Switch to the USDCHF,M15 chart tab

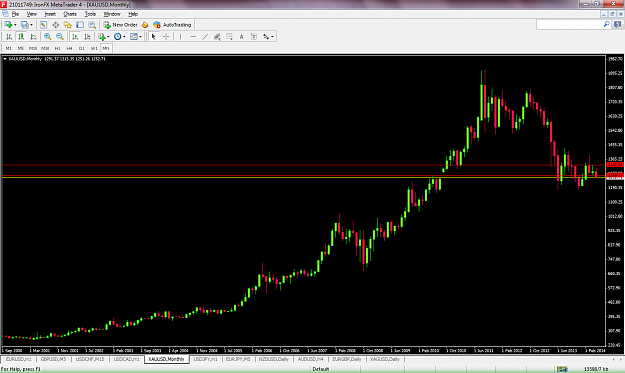coord(90,359)
